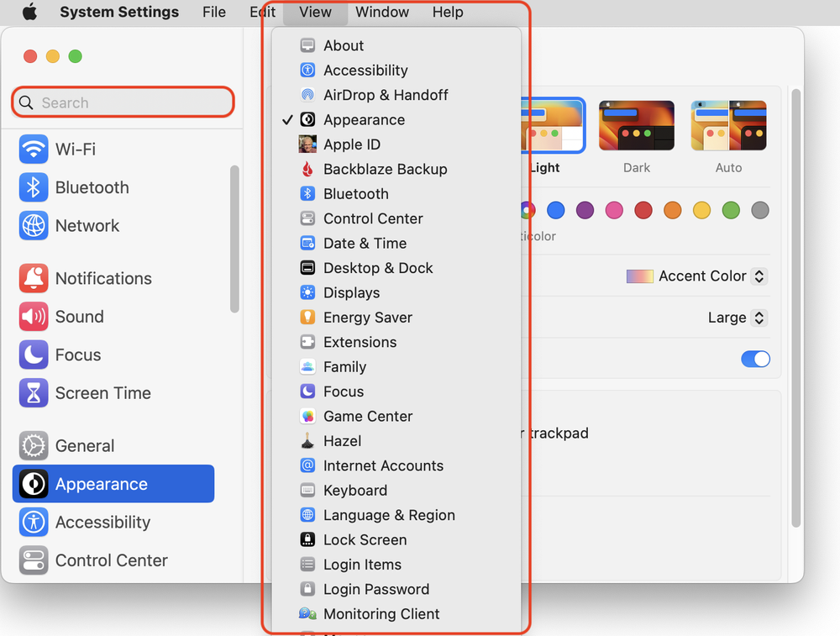The image size is (840, 636).
Task: Enable the wallpaper tinting toggle
Action: pyautogui.click(x=755, y=359)
